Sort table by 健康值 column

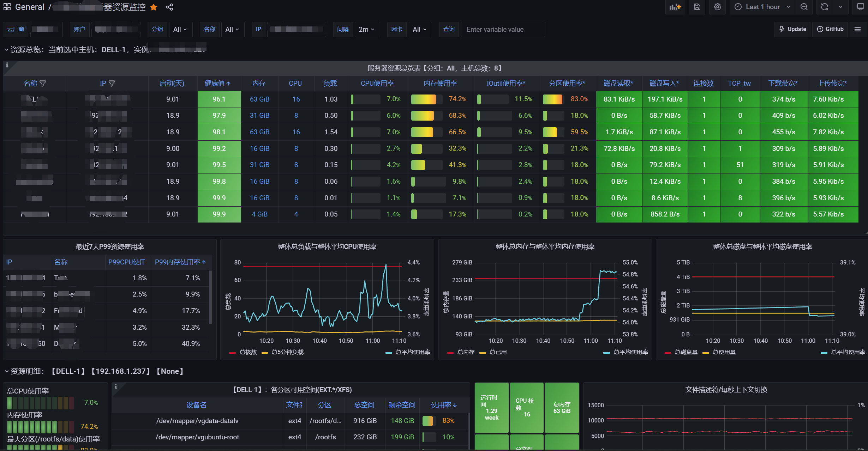point(217,84)
